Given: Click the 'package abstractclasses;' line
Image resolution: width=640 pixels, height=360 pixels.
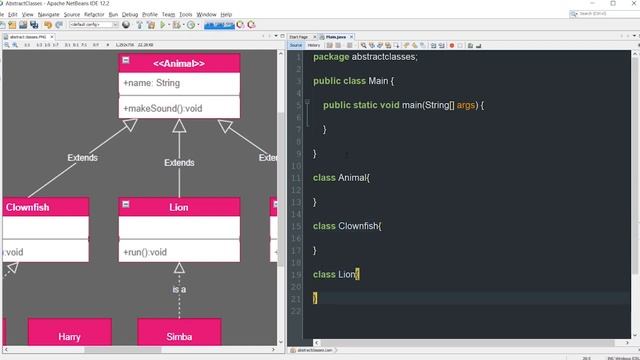Looking at the screenshot, I should (365, 57).
